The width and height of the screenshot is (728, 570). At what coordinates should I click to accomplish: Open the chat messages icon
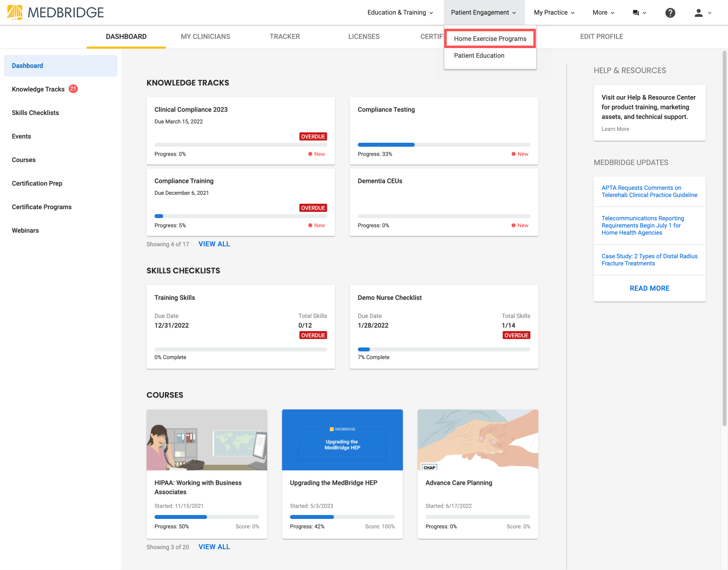[636, 13]
